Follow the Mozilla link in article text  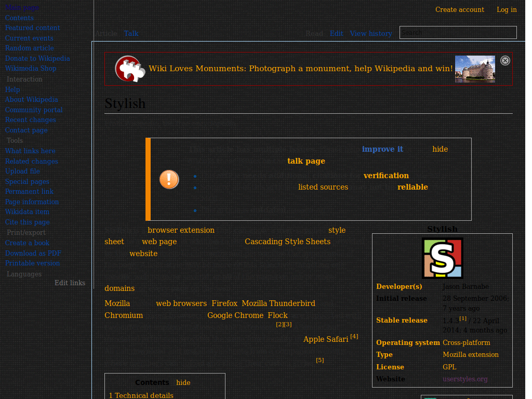tap(117, 303)
